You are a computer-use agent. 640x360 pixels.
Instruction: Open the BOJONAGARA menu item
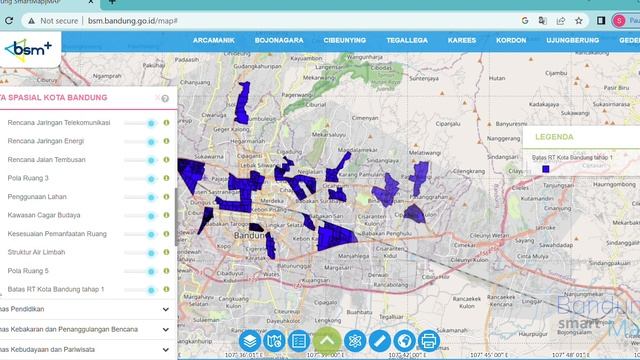279,40
